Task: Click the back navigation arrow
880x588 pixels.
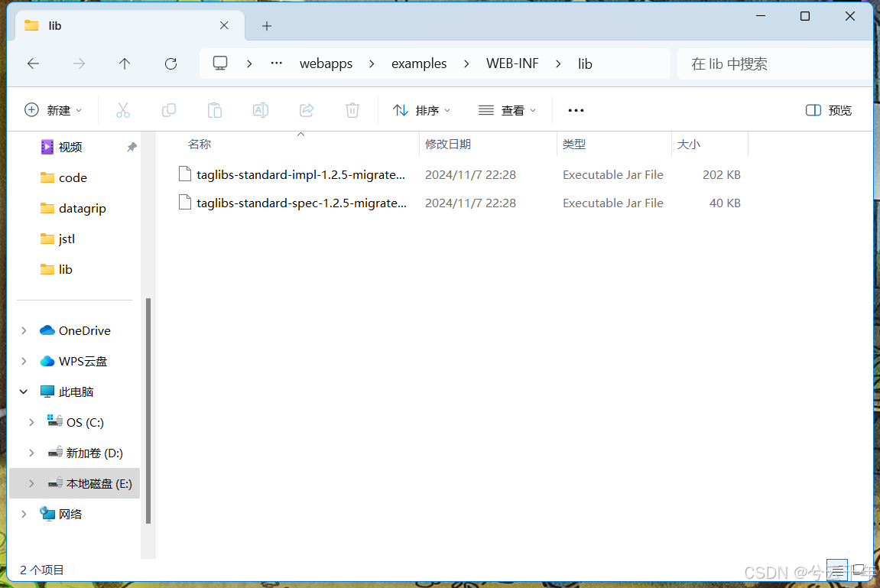Action: tap(33, 63)
